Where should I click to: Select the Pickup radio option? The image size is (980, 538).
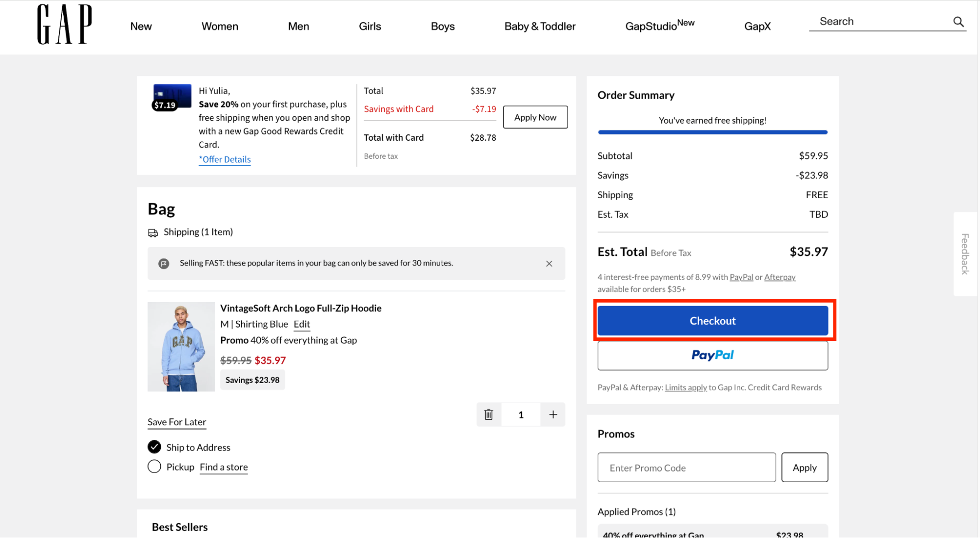154,466
